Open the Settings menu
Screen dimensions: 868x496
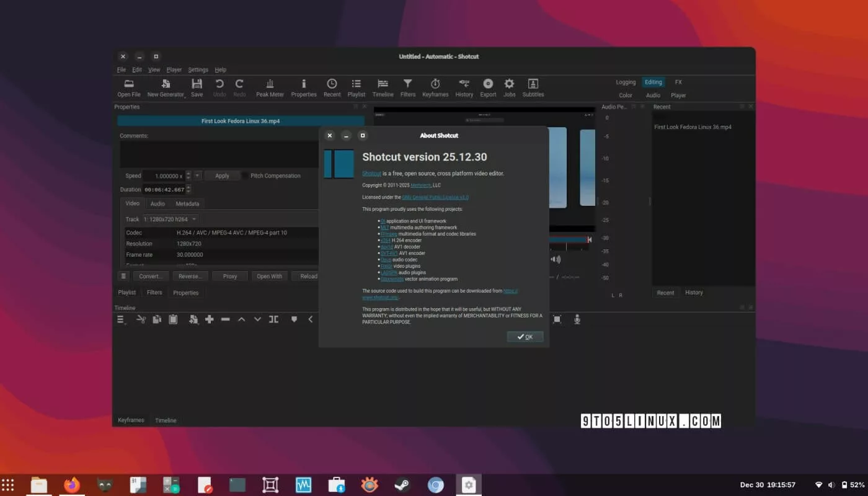pos(198,70)
